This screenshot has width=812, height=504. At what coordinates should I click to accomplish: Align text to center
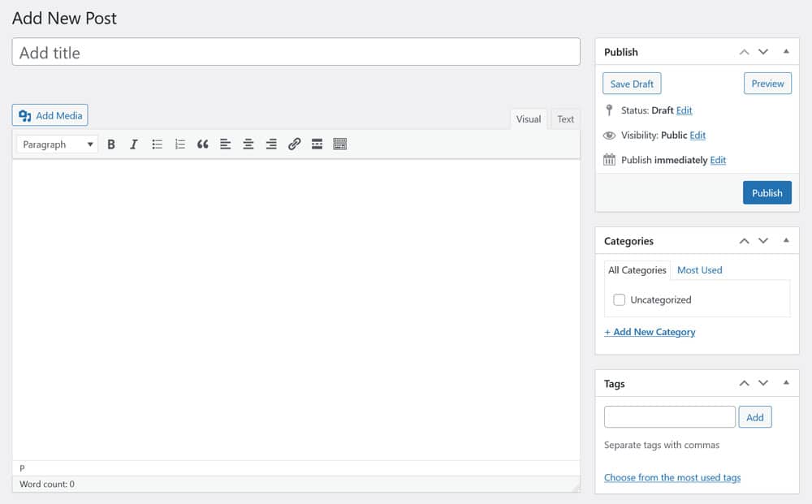[x=248, y=144]
